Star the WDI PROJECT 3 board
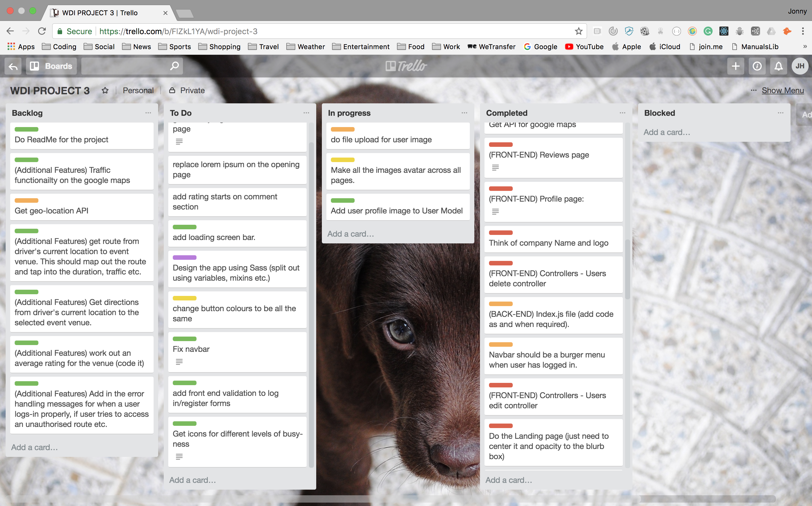812x506 pixels. 105,90
